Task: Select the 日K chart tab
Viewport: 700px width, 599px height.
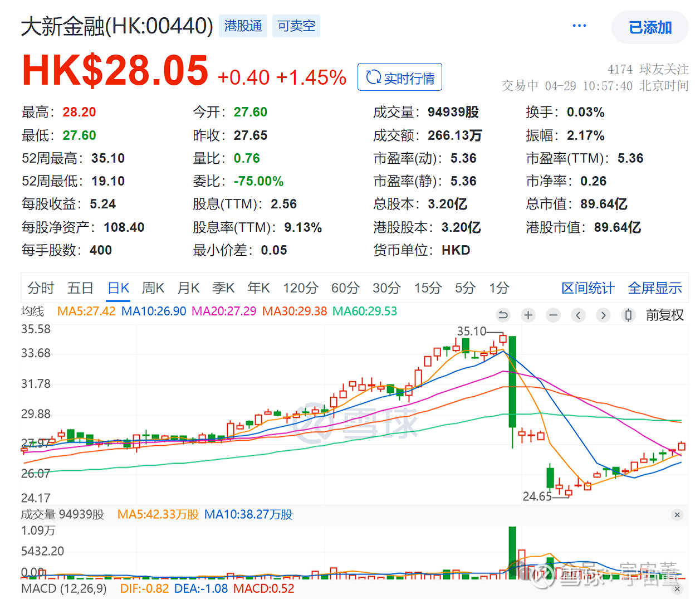Action: point(119,288)
